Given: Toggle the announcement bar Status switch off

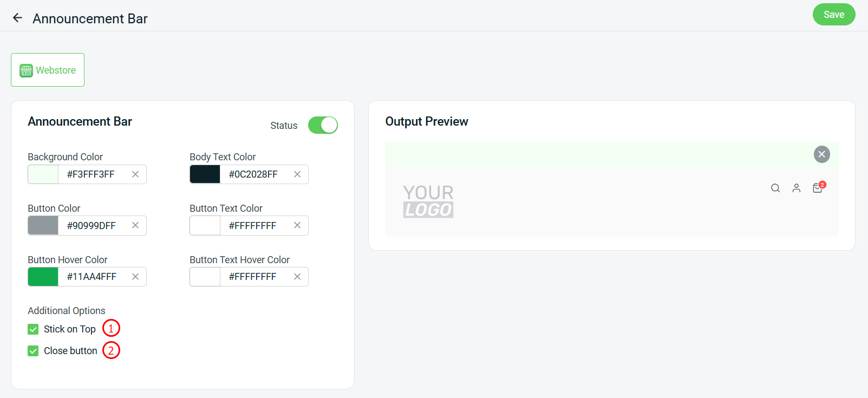Looking at the screenshot, I should [x=323, y=125].
